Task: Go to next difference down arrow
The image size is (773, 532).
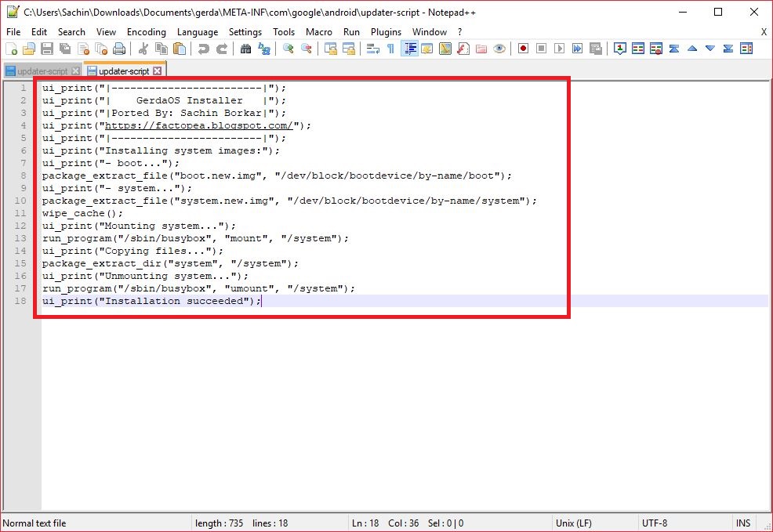Action: pyautogui.click(x=710, y=49)
